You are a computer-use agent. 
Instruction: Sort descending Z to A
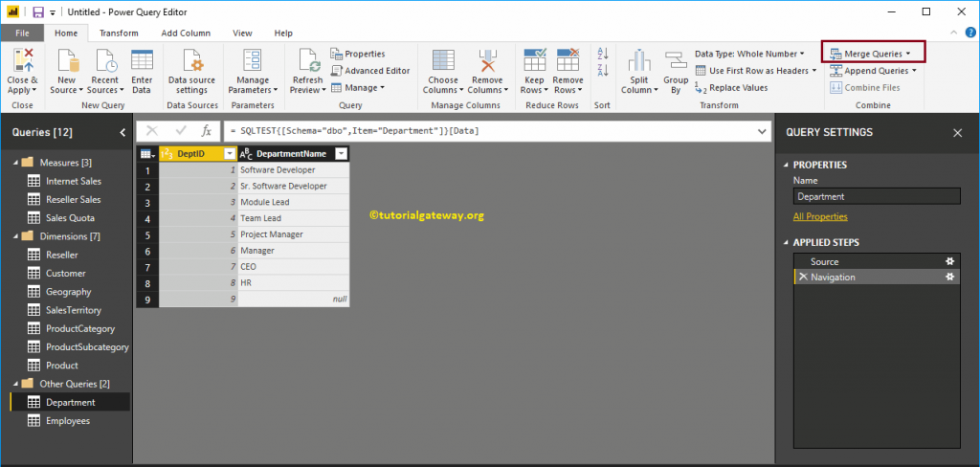click(603, 70)
